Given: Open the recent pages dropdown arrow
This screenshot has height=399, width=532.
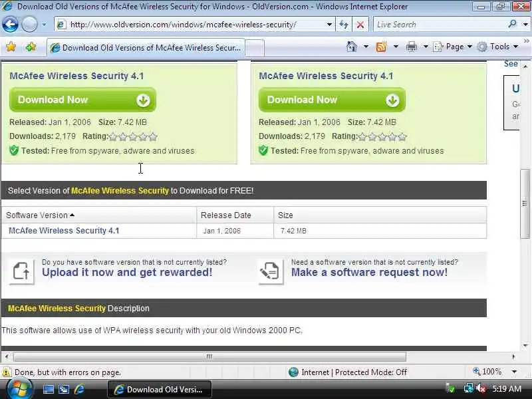Looking at the screenshot, I should (44, 25).
